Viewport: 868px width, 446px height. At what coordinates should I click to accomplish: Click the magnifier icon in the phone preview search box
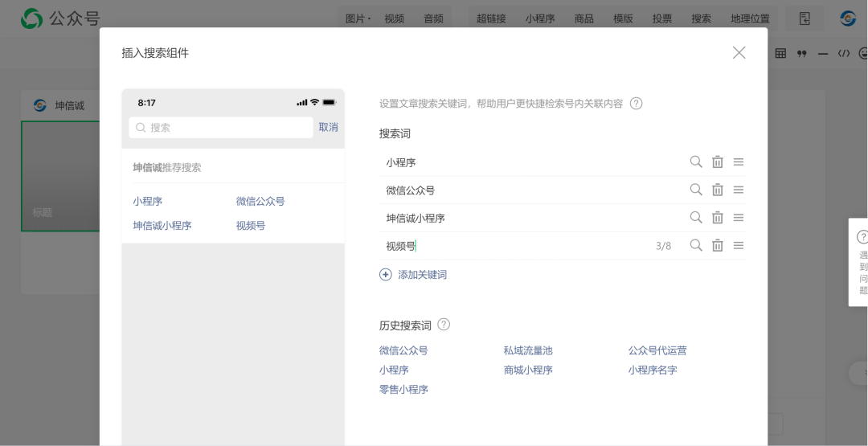coord(141,128)
